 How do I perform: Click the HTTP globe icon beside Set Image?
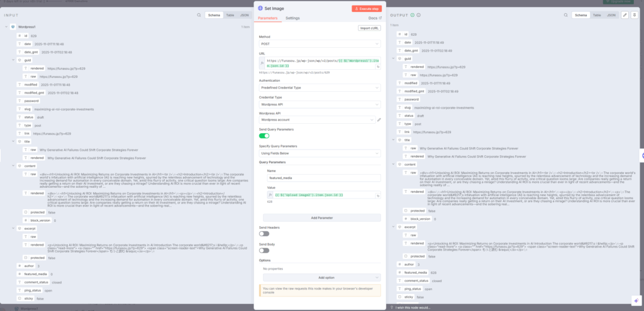(x=261, y=9)
